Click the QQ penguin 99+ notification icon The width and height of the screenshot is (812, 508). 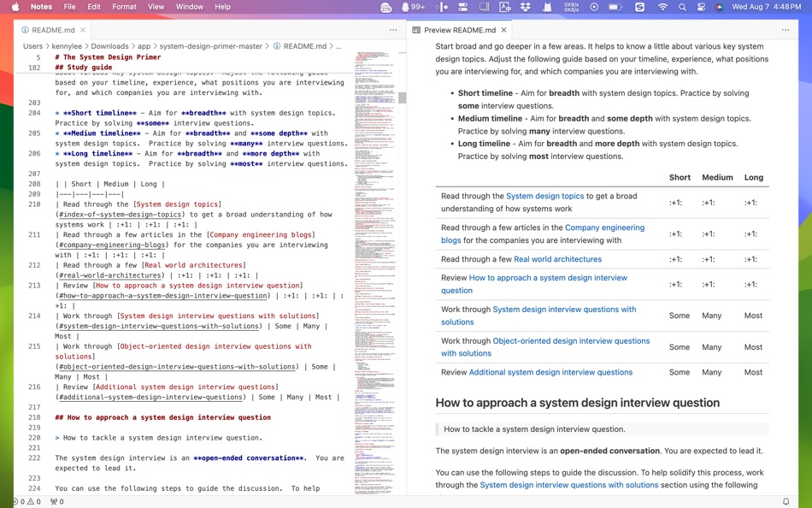(413, 7)
